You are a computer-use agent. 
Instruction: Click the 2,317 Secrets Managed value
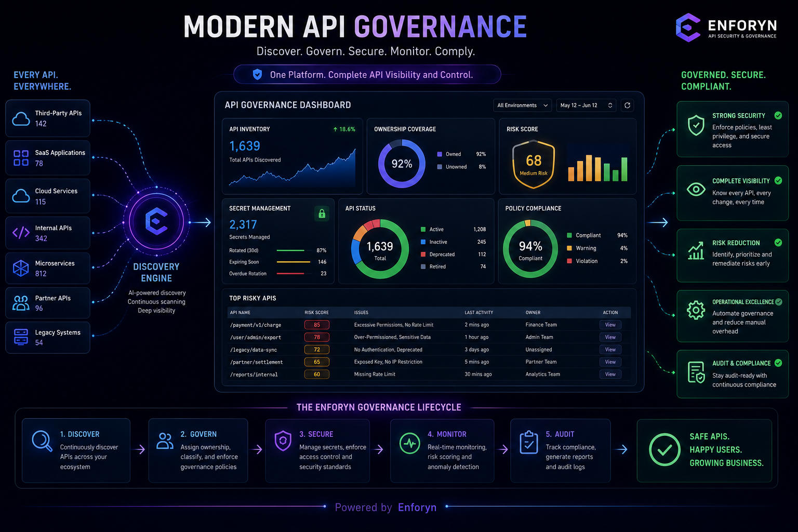pyautogui.click(x=243, y=224)
